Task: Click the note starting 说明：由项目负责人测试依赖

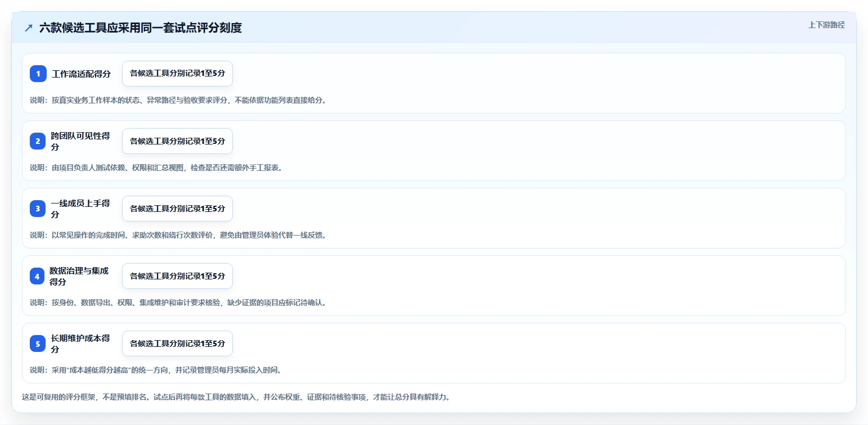Action: (x=156, y=168)
